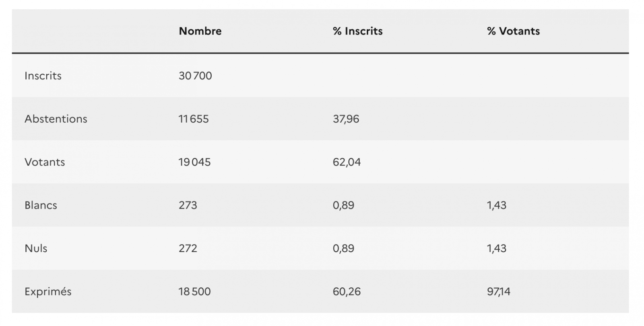Click the Votants count 19 045
Image resolution: width=644 pixels, height=326 pixels.
click(x=194, y=162)
